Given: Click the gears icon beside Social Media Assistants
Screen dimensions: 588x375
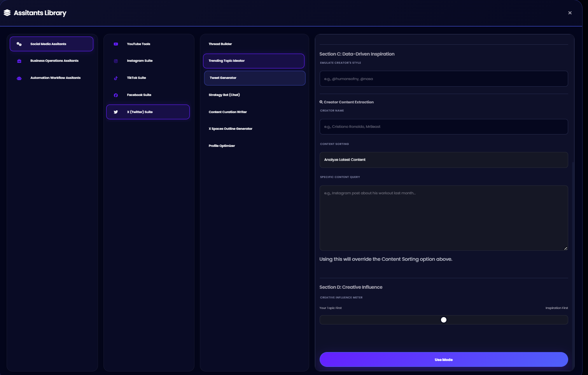Looking at the screenshot, I should click(x=19, y=44).
